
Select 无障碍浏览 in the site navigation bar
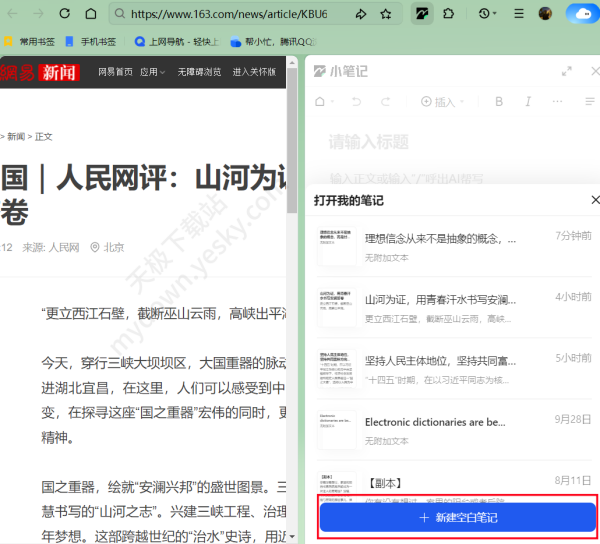click(x=199, y=73)
